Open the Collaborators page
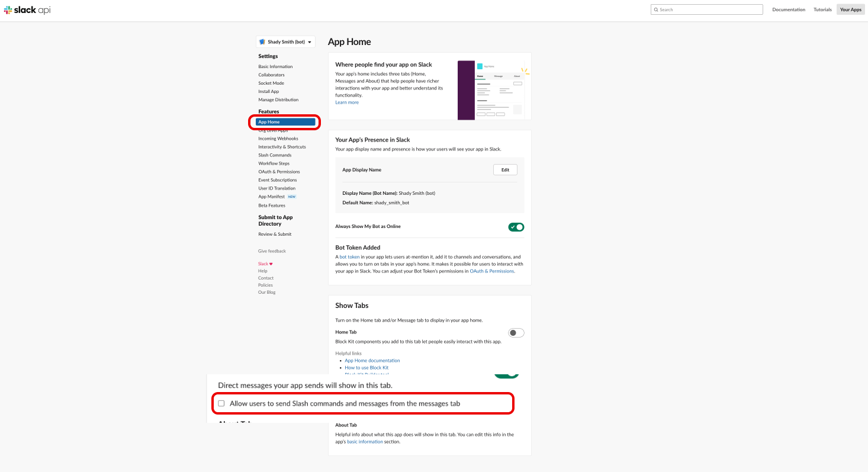This screenshot has height=472, width=868. (271, 75)
